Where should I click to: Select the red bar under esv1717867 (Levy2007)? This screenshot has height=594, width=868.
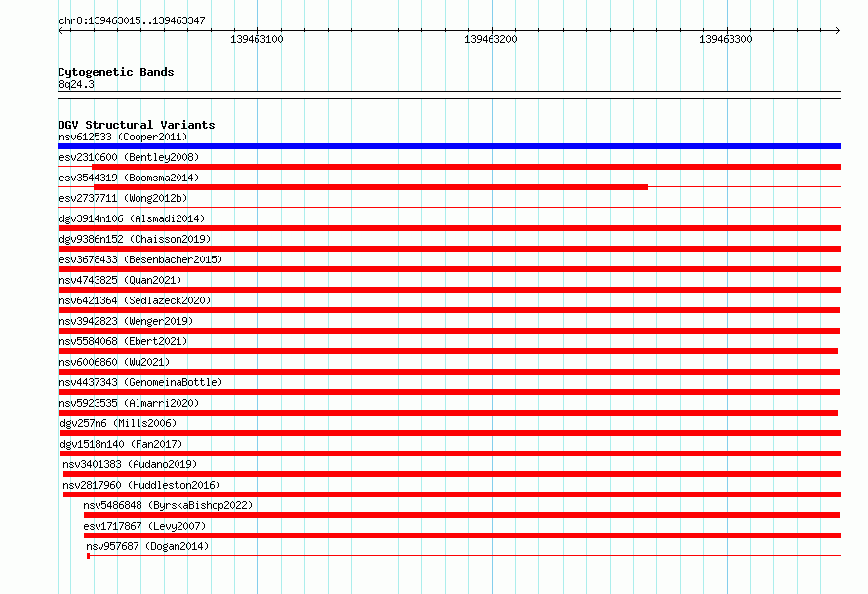pos(462,535)
